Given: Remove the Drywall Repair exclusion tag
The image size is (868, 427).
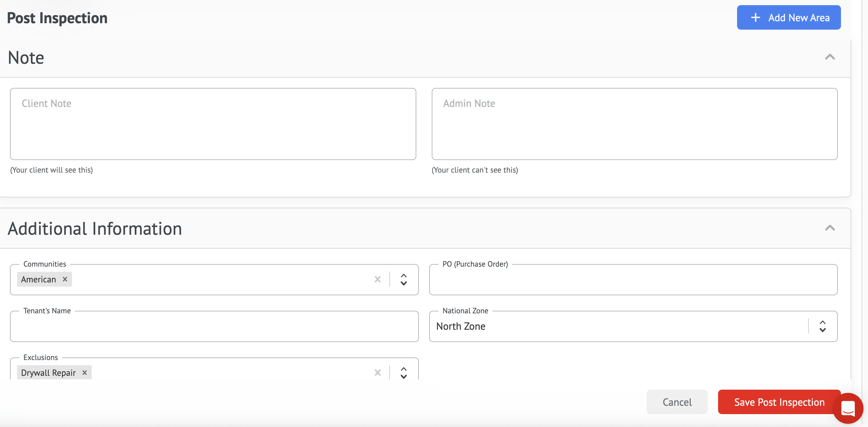Looking at the screenshot, I should click(85, 372).
